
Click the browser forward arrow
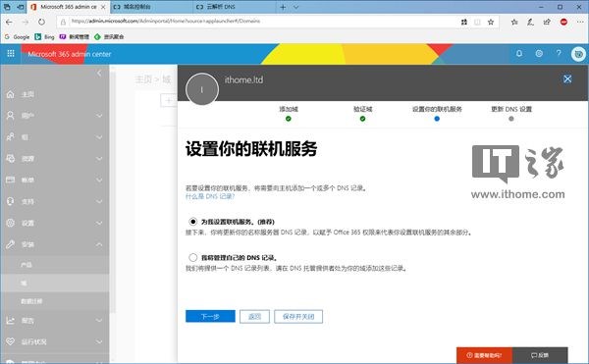click(26, 23)
